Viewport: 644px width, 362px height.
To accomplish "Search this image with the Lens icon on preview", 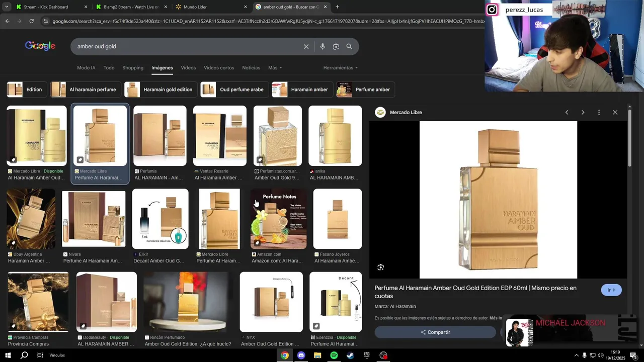I will tap(381, 267).
